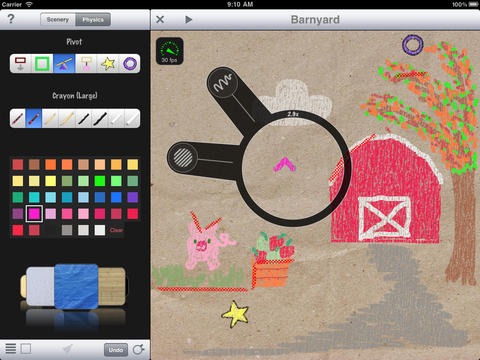This screenshot has width=480, height=360.
Task: Open the help question mark
Action: pos(11,19)
